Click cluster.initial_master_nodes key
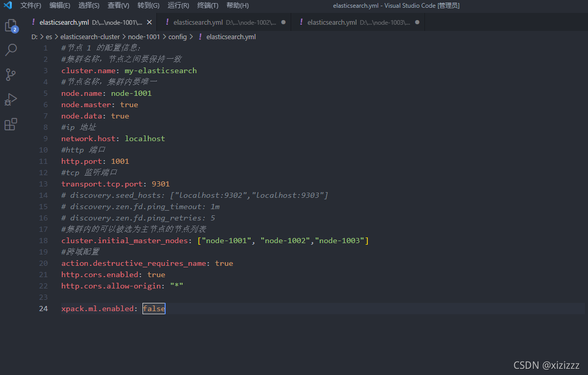 [124, 241]
